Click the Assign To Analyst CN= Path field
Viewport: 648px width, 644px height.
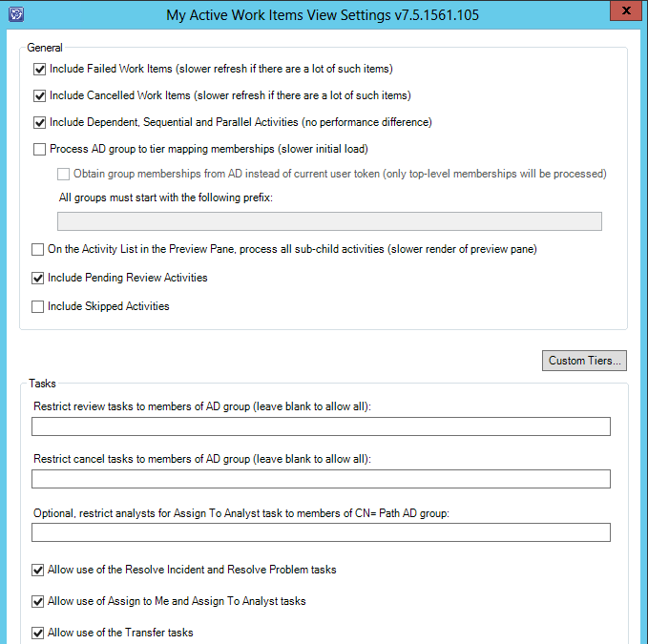click(321, 532)
